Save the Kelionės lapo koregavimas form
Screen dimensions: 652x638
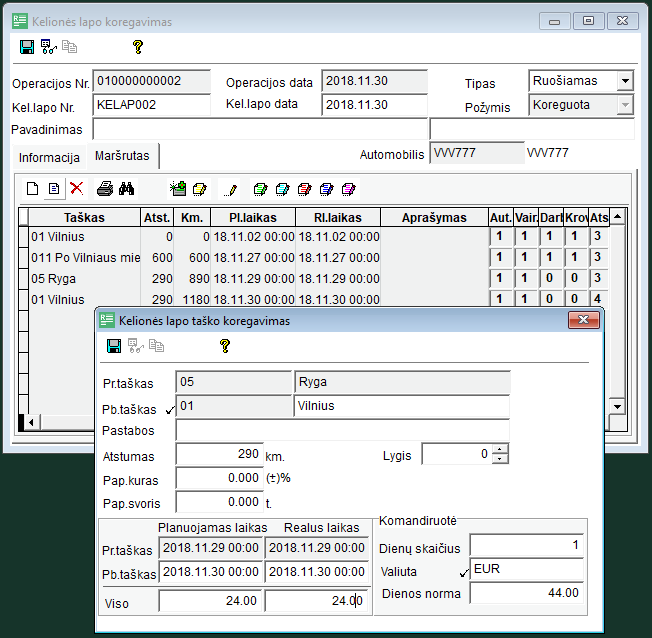27,47
